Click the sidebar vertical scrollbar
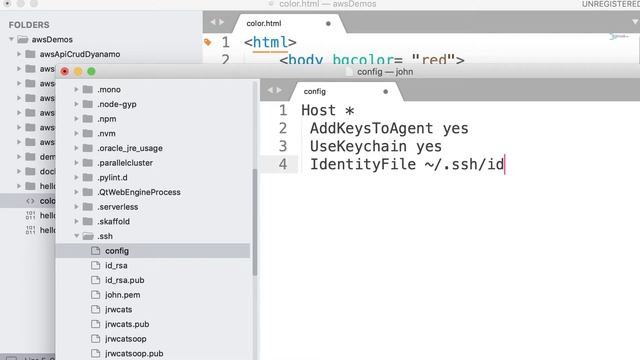 [255, 222]
